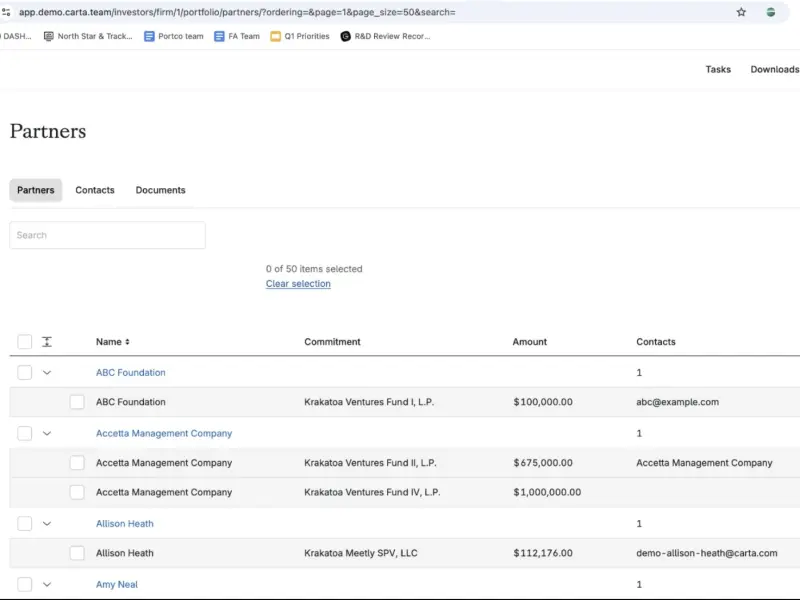Check the Allison Heath Krakatoa Meetly SPV row
Viewport: 800px width, 600px height.
pos(77,553)
